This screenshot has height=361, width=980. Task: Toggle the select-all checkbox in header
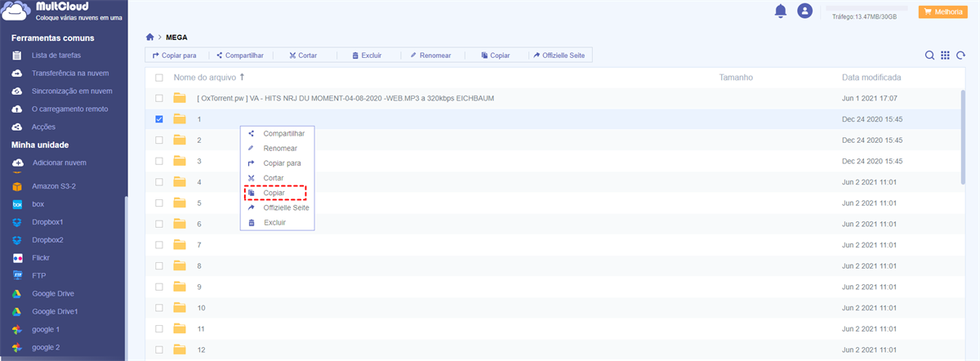coord(159,78)
